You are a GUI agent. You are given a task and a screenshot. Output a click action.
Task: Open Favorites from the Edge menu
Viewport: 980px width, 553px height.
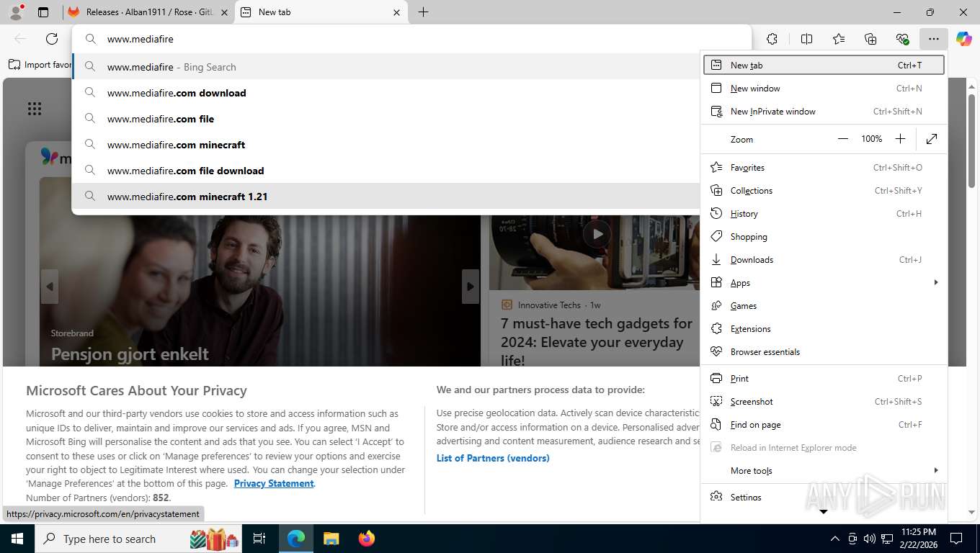[824, 167]
